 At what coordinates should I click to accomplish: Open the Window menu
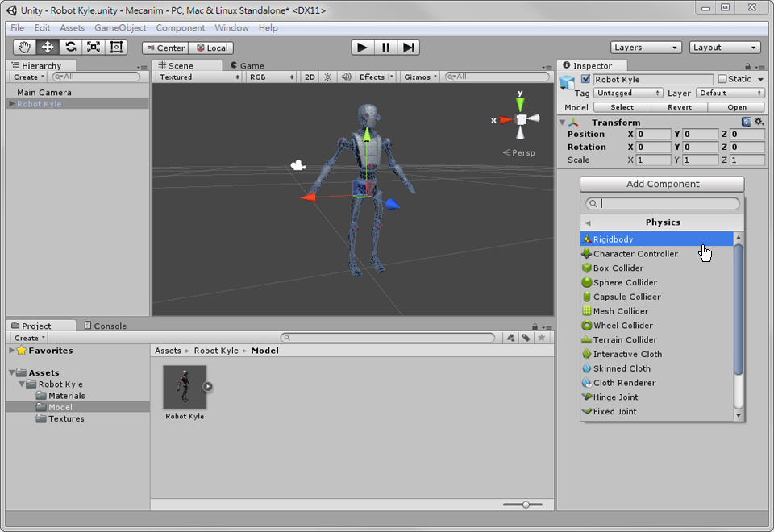[231, 27]
